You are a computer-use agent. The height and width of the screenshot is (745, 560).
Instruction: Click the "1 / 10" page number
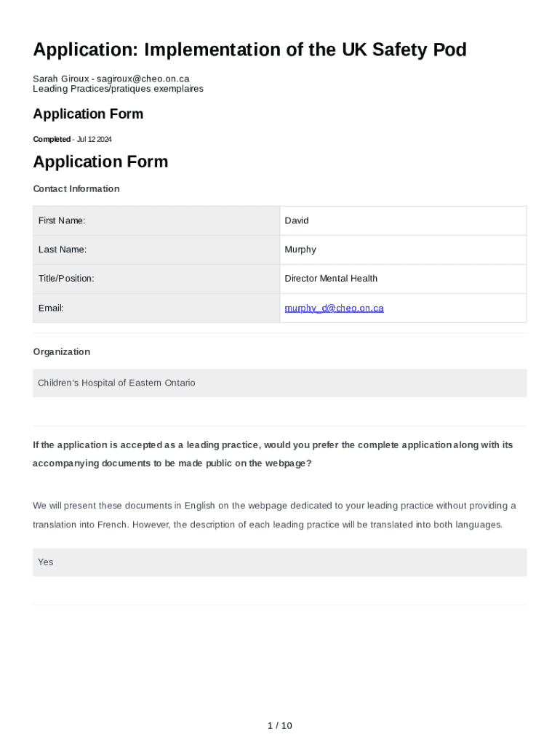(280, 725)
